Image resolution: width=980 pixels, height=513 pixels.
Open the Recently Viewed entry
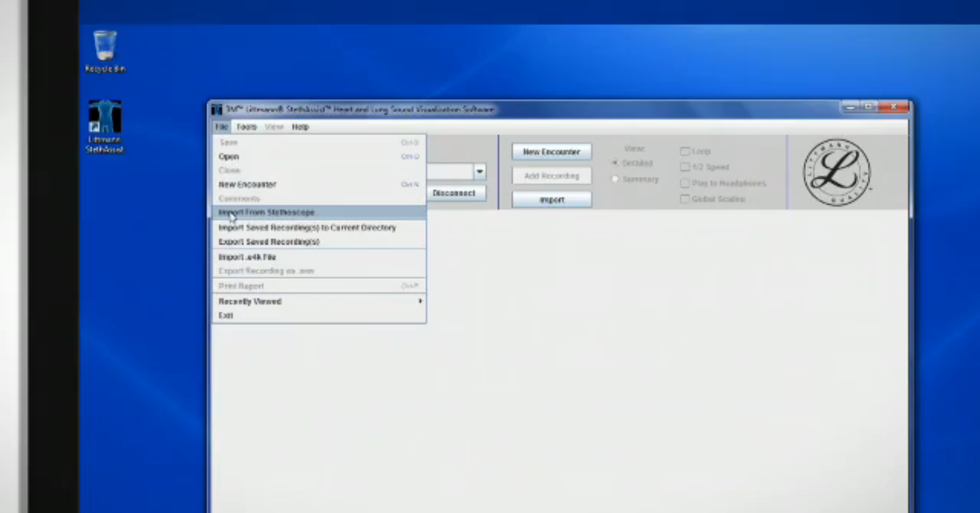pos(320,301)
